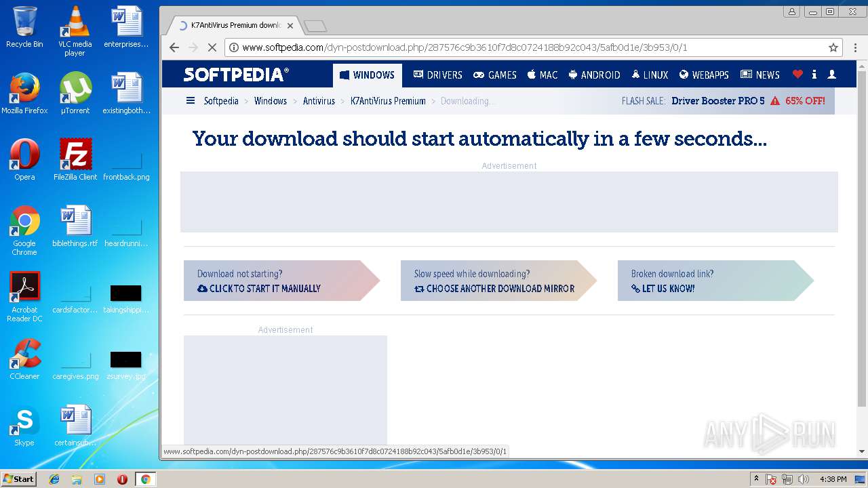Select the Android section tab
The image size is (868, 488).
(594, 75)
